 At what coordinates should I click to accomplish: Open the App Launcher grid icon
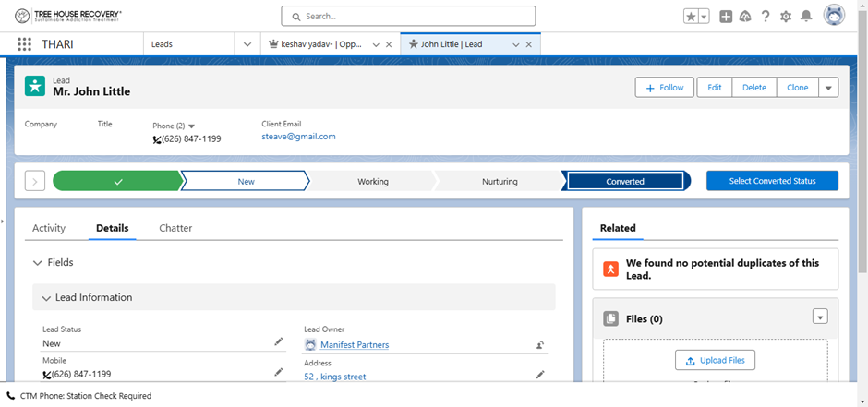pyautogui.click(x=24, y=44)
